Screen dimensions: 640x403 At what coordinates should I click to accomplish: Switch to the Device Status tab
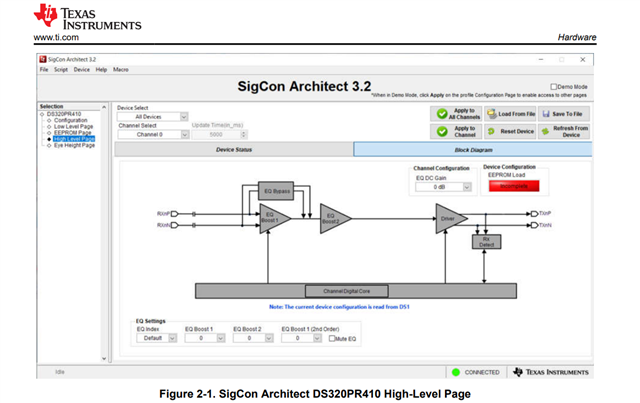click(x=234, y=149)
